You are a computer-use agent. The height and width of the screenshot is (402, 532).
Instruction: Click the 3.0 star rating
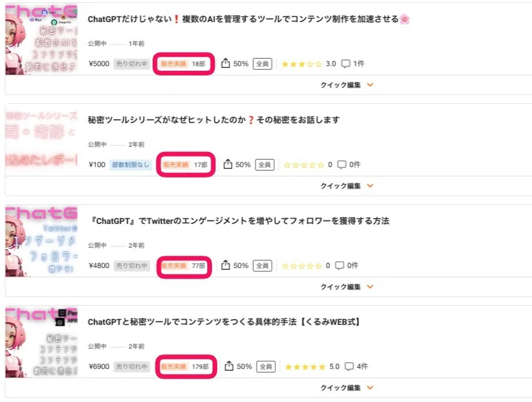pyautogui.click(x=308, y=64)
